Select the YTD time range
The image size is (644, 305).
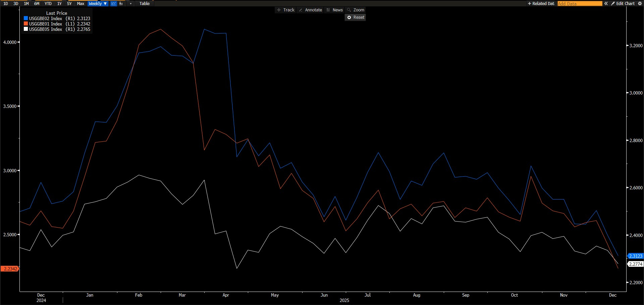tap(48, 3)
